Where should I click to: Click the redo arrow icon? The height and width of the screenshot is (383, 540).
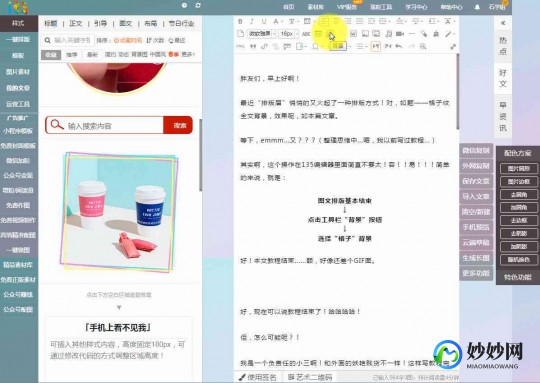[411, 46]
